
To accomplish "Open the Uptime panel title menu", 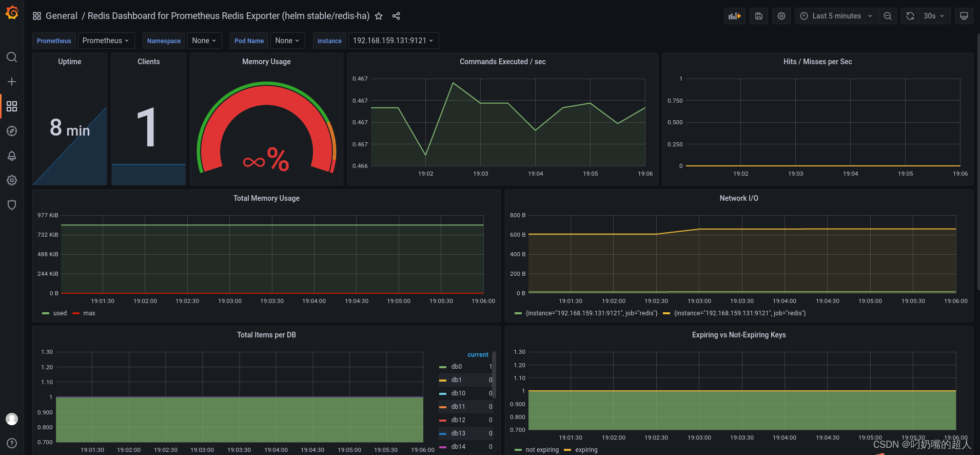I will pos(70,62).
